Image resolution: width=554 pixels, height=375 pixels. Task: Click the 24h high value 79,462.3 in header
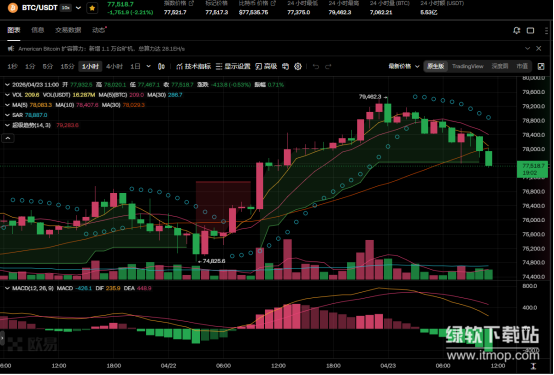[340, 12]
